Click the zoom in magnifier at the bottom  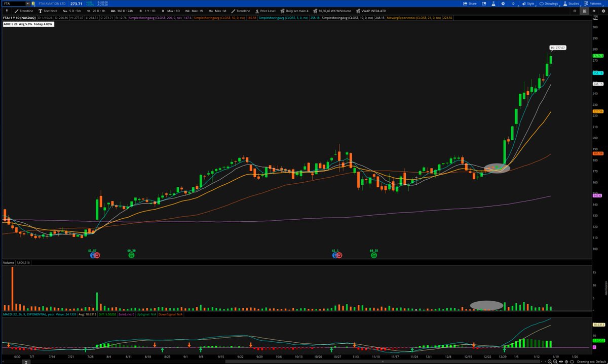555,361
